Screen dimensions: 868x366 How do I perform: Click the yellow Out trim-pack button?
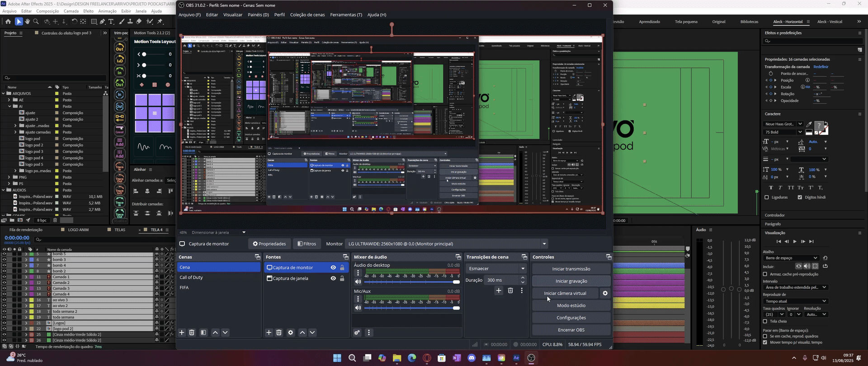(120, 48)
